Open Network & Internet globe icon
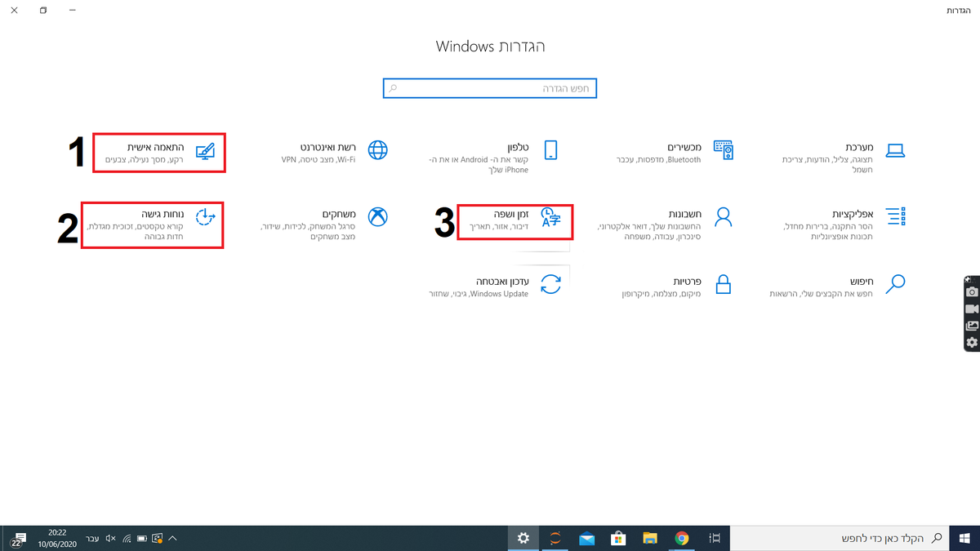Screen dimensions: 980x551 point(378,149)
